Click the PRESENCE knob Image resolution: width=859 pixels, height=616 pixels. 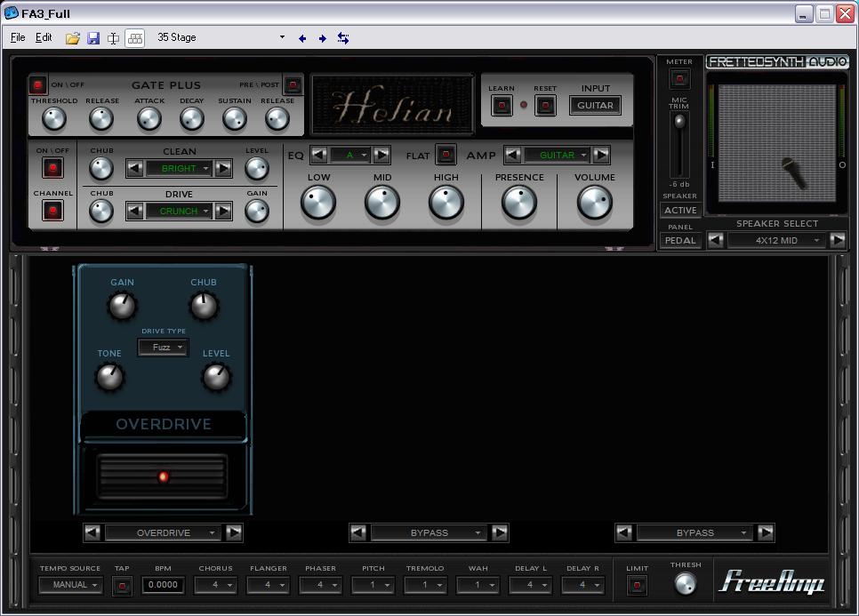(518, 202)
